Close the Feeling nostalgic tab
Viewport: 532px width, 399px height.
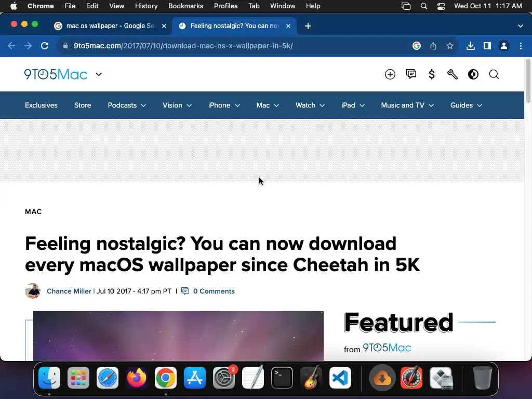click(x=288, y=26)
